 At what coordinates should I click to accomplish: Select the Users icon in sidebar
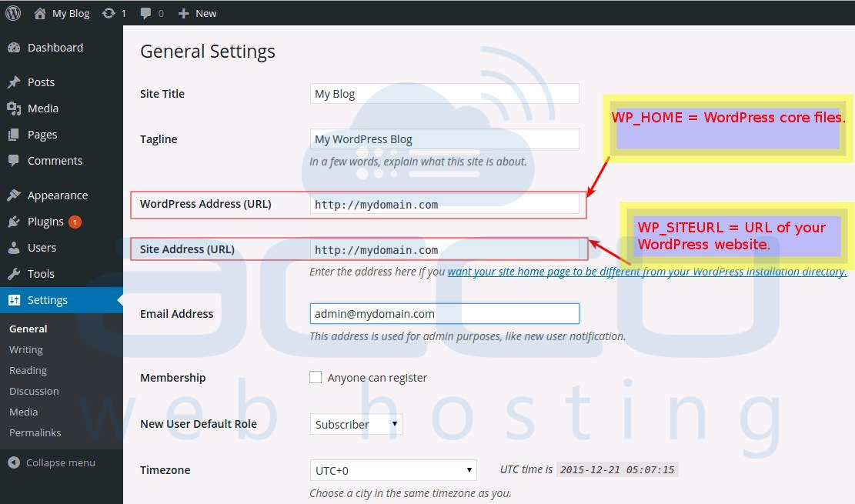17,247
